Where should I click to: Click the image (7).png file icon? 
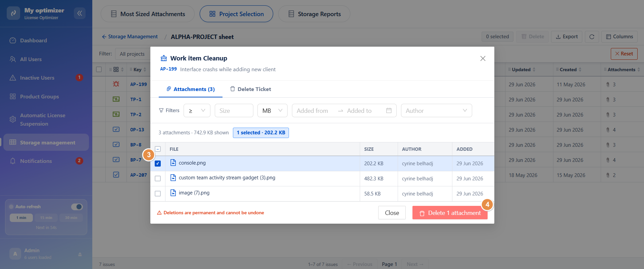(x=173, y=193)
